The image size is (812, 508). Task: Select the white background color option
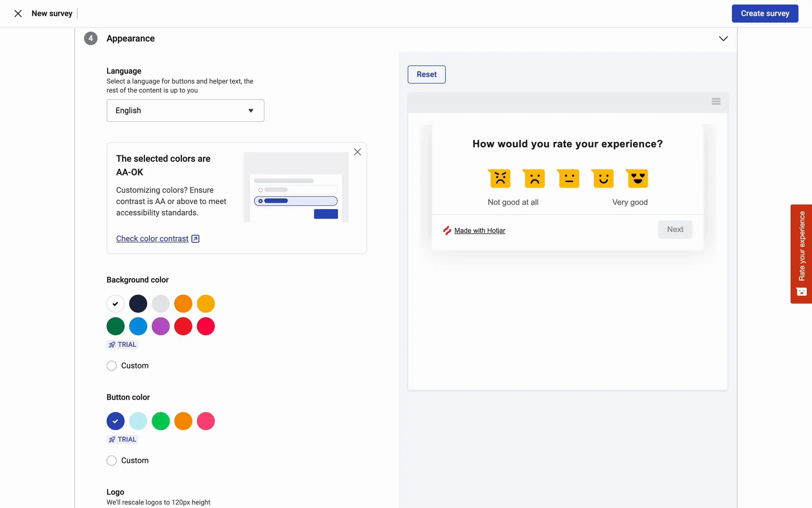(x=115, y=304)
